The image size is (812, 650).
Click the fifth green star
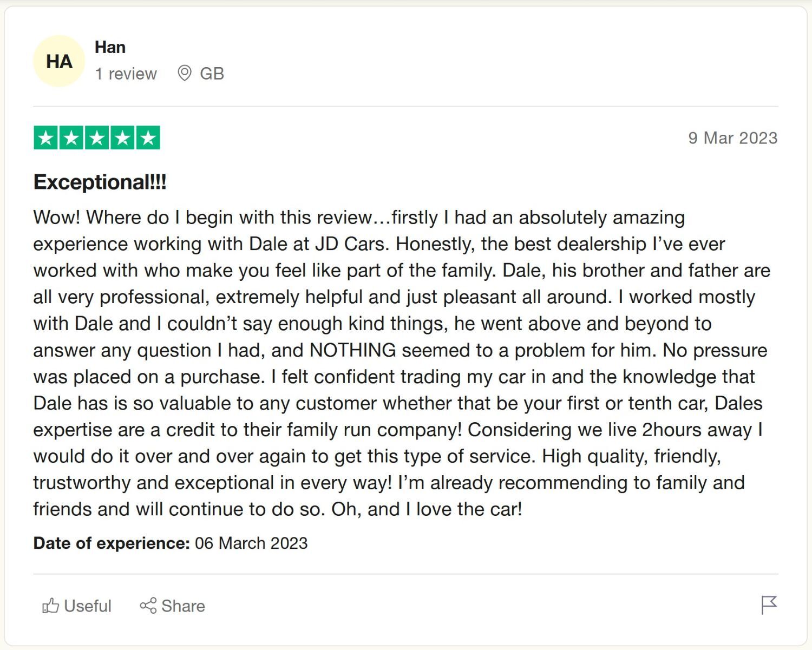148,137
